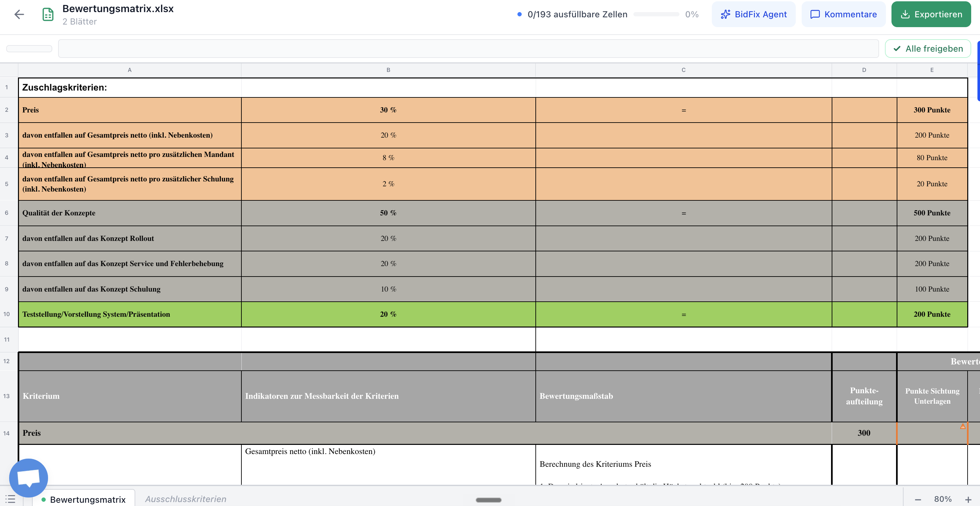This screenshot has width=980, height=506.
Task: Click the horizontal scrollbar handle
Action: click(x=488, y=500)
